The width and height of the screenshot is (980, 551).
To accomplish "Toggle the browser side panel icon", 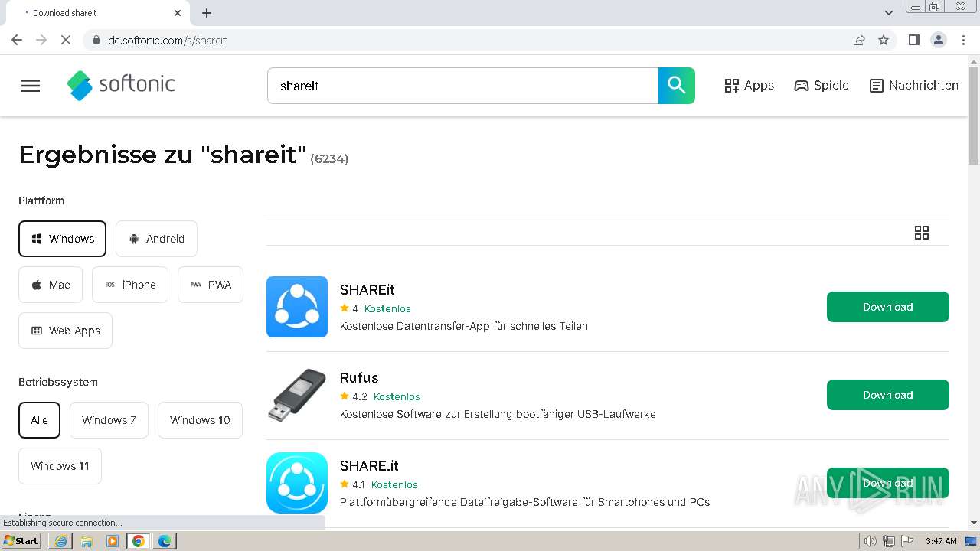I will [913, 40].
